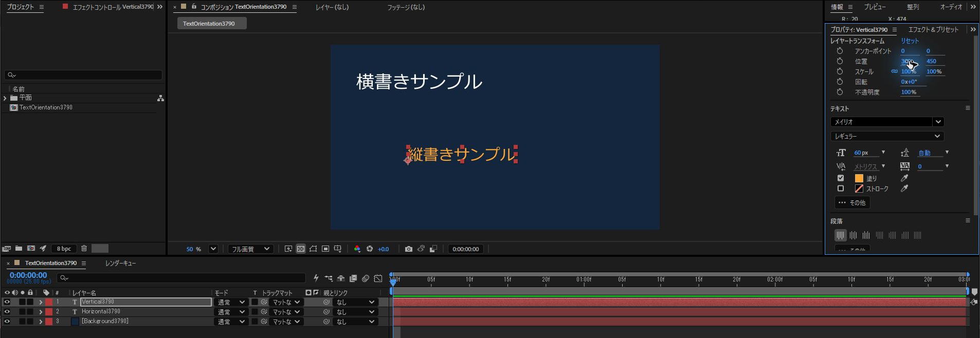Image resolution: width=980 pixels, height=338 pixels.
Task: Open graph editor in timeline
Action: coord(378,278)
